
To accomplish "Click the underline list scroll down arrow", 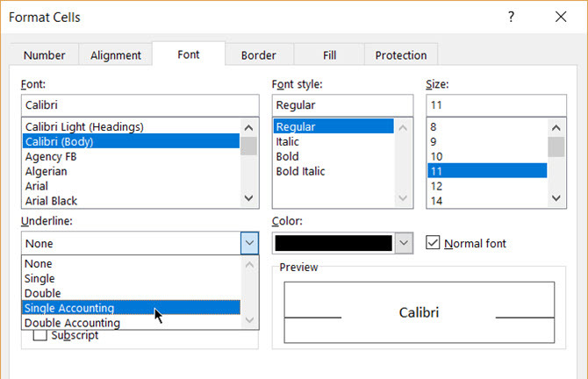I will [x=249, y=319].
